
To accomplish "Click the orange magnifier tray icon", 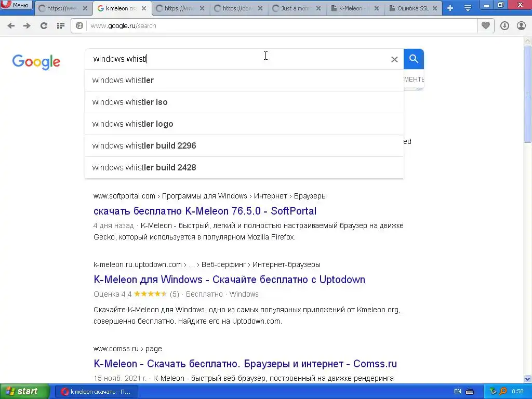I will (503, 392).
